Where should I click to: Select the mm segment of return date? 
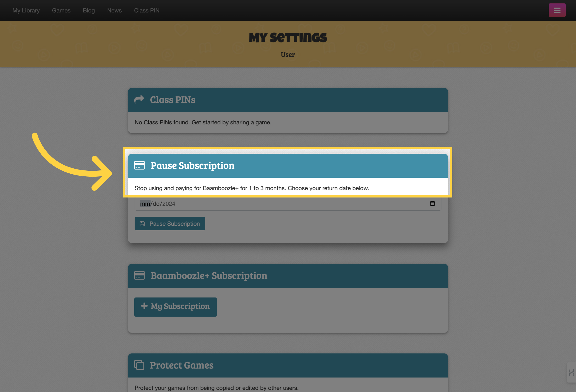tap(145, 203)
